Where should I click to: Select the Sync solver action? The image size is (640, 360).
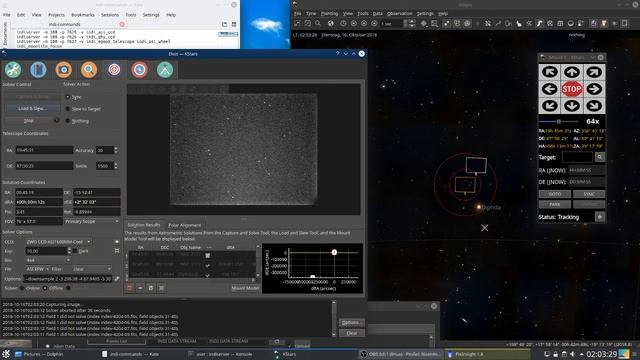pos(68,97)
